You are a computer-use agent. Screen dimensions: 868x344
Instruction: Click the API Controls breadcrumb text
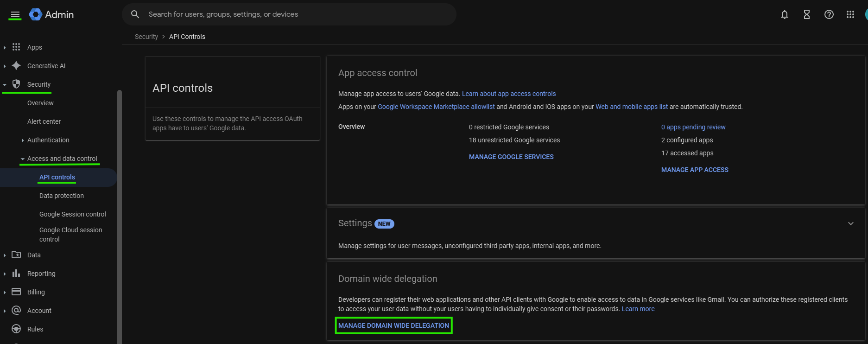(187, 37)
